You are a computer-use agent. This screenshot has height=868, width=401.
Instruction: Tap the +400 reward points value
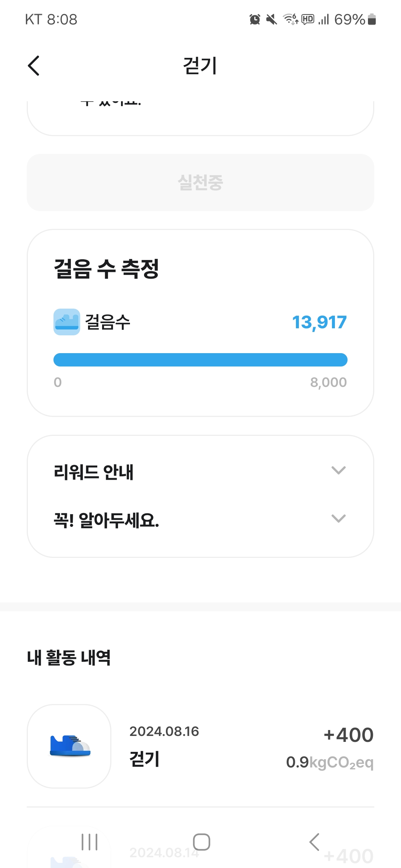348,735
